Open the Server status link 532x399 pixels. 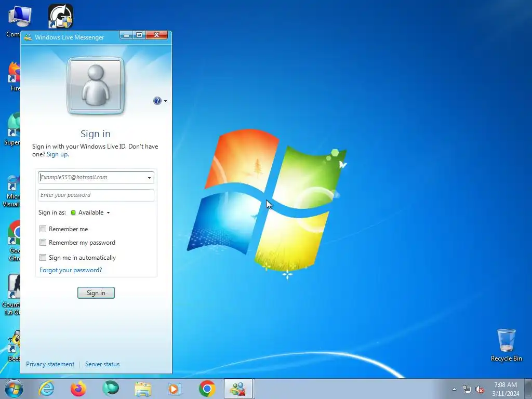click(102, 364)
